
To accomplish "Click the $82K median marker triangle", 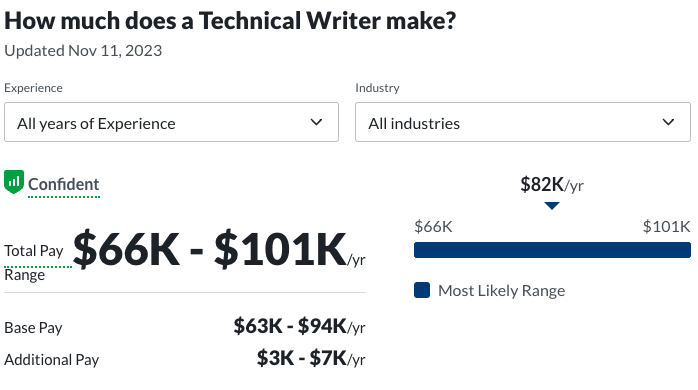I will click(552, 206).
